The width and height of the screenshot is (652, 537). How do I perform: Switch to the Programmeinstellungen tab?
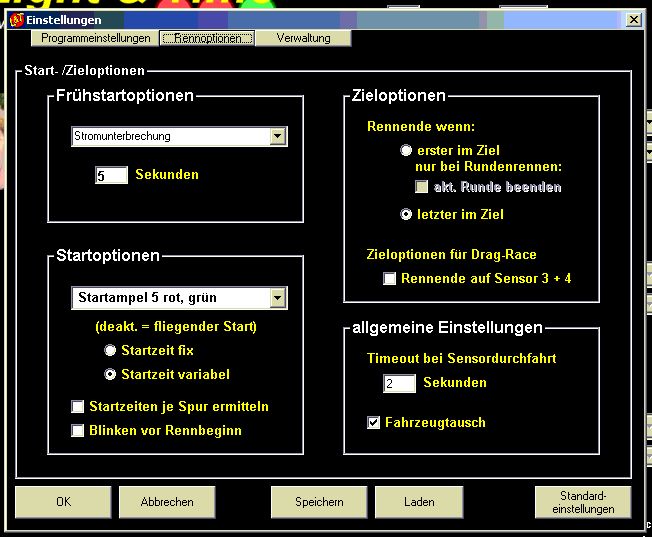95,38
